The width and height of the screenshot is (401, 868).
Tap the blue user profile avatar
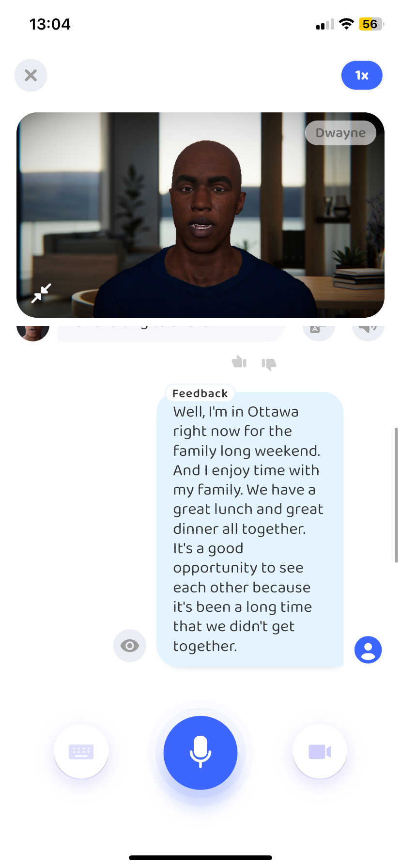368,650
